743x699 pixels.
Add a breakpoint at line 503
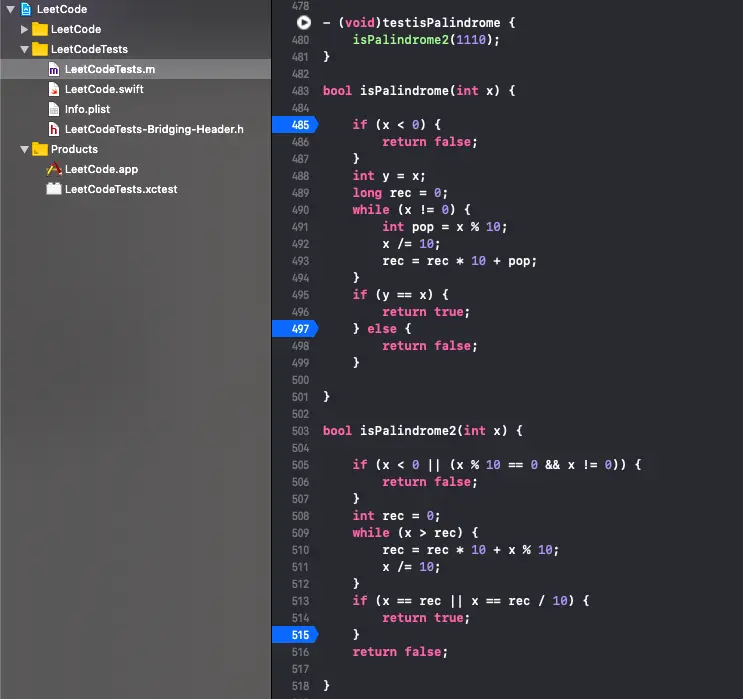300,431
